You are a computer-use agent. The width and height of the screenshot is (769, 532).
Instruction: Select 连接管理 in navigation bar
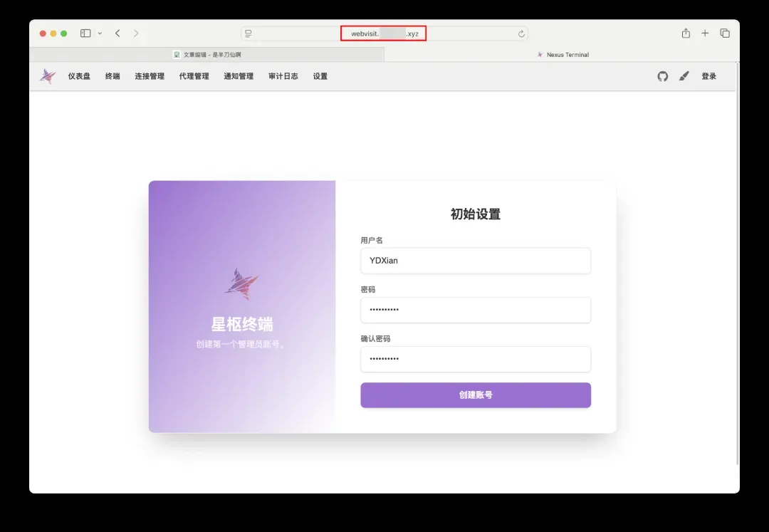150,76
